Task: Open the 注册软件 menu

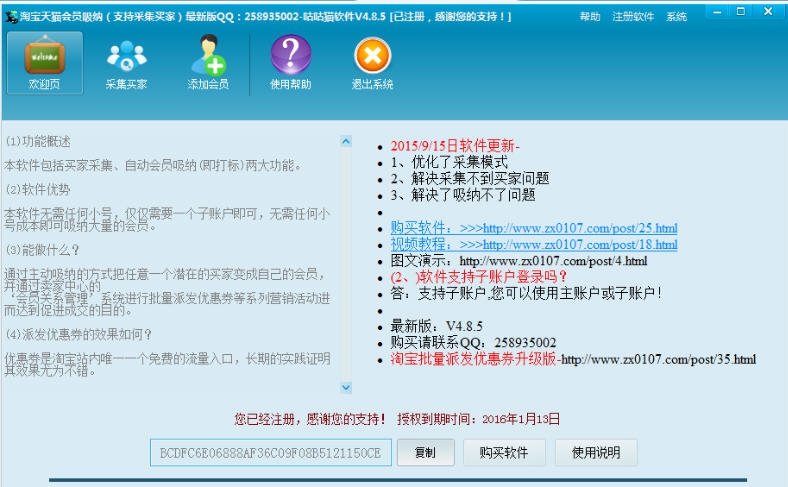Action: click(633, 17)
